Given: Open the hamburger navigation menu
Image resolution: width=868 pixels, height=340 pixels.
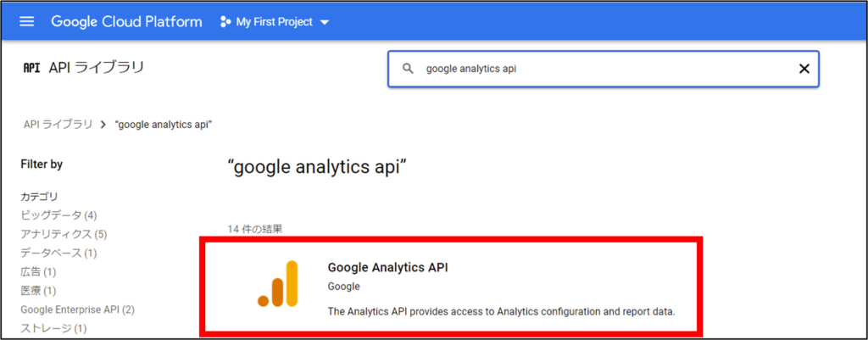Looking at the screenshot, I should (26, 21).
